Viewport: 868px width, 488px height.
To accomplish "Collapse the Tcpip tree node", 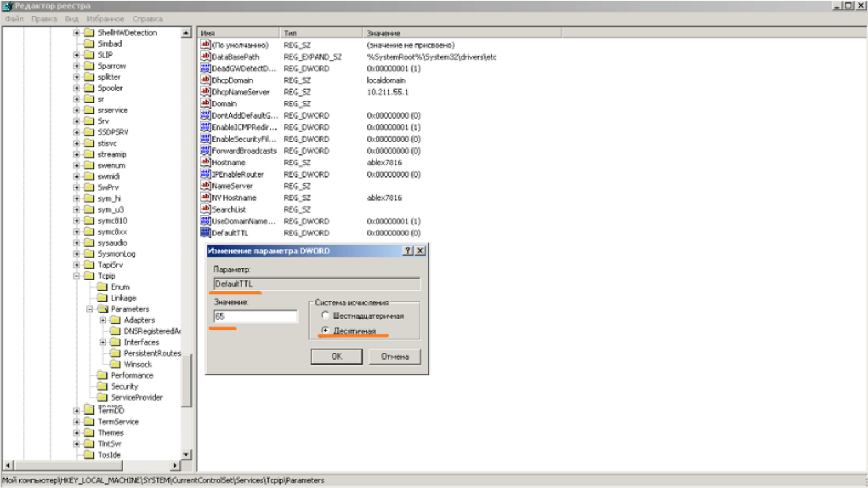I will [x=76, y=276].
